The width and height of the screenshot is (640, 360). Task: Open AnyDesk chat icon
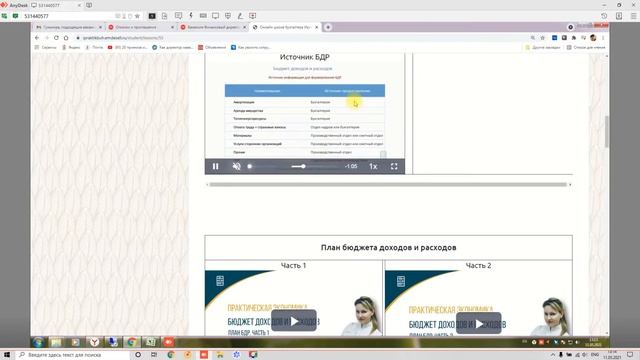(x=178, y=16)
